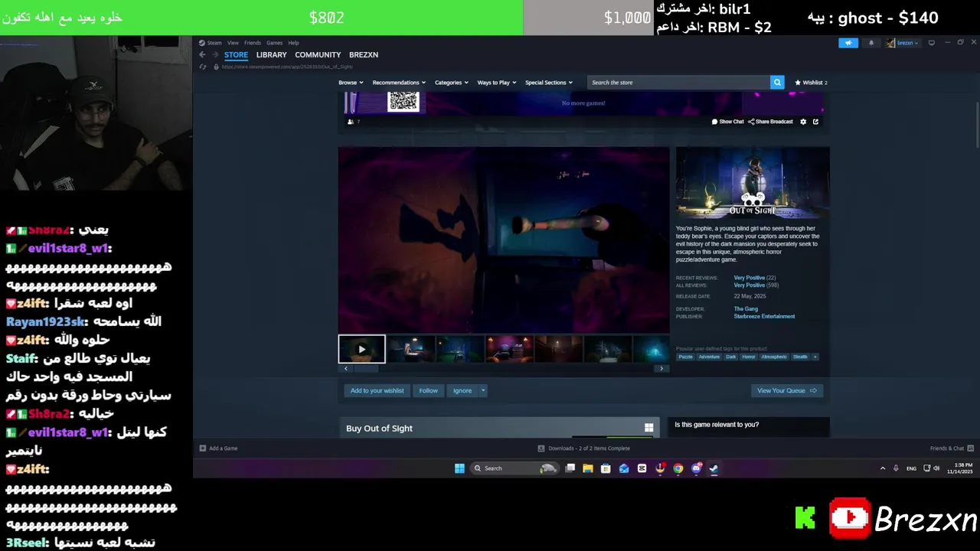
Task: Select the video trailer thumbnail
Action: click(361, 349)
